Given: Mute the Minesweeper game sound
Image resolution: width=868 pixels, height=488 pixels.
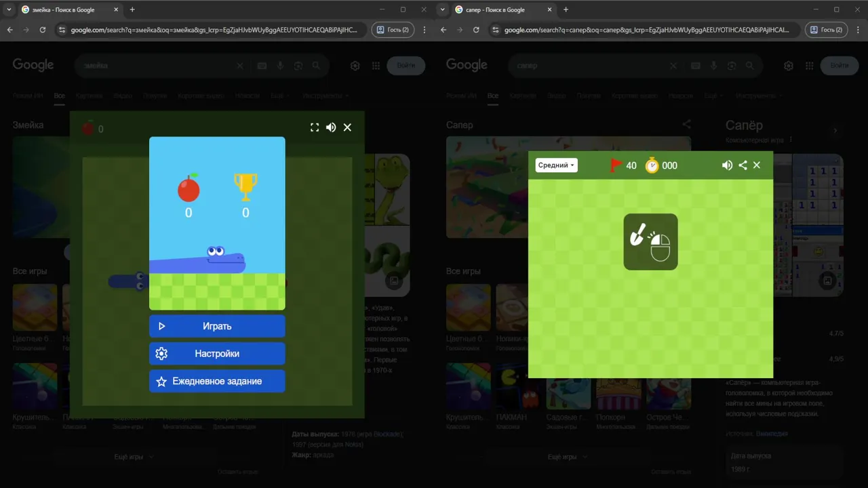Looking at the screenshot, I should (727, 165).
